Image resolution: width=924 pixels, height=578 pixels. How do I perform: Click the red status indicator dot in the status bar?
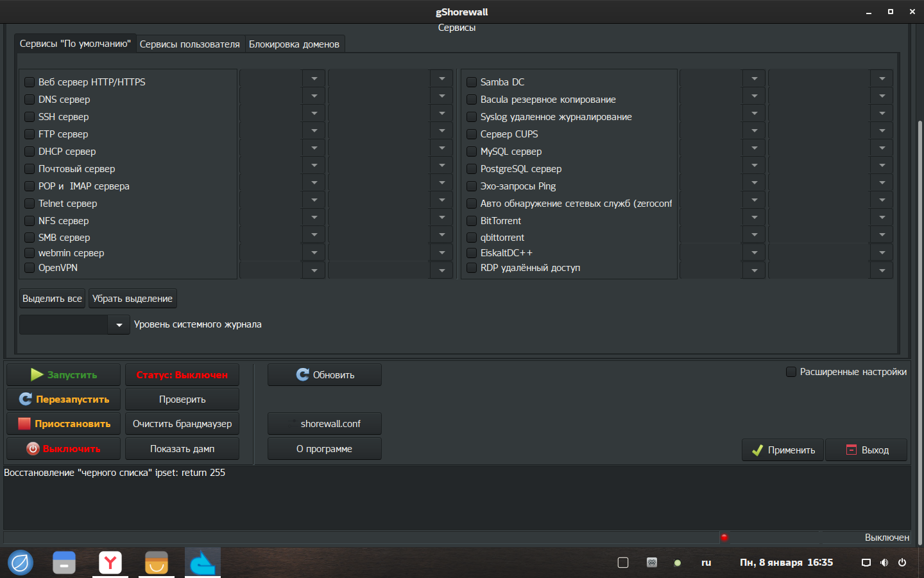pyautogui.click(x=724, y=538)
